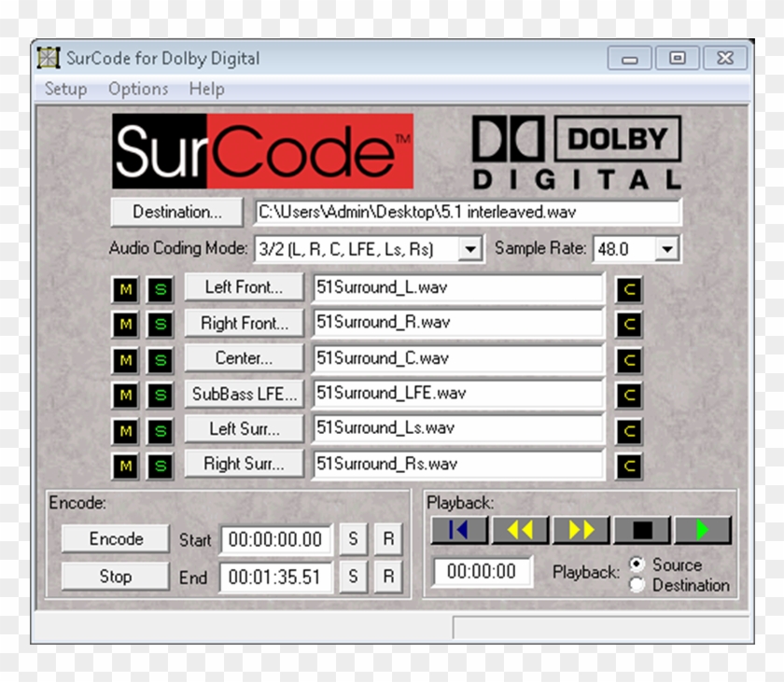Click the skip-to-start playback icon
This screenshot has width=784, height=682.
458,528
